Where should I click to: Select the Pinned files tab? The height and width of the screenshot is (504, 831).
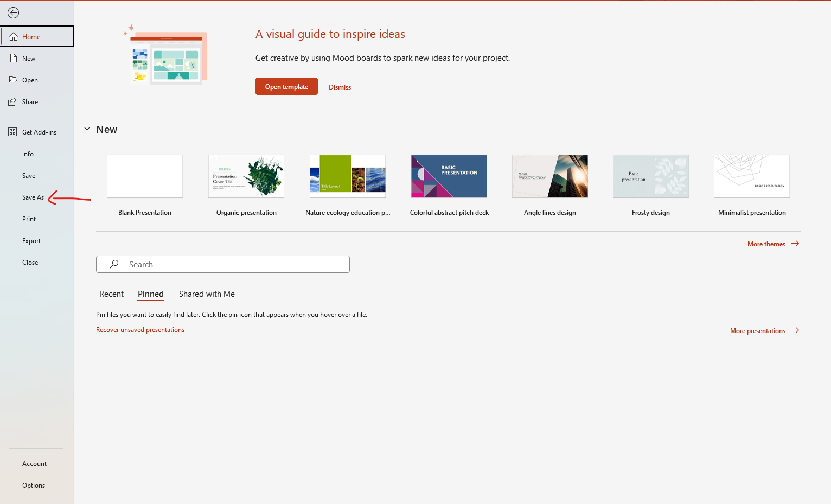tap(150, 294)
